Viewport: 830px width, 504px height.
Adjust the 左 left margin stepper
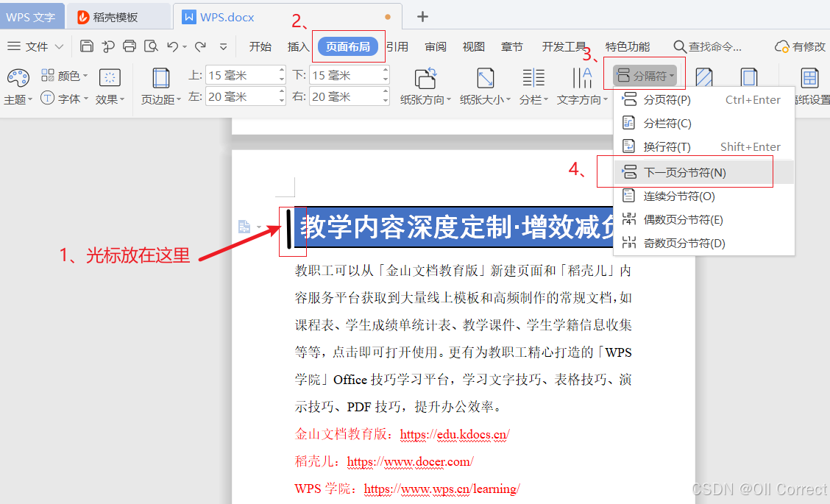[x=282, y=96]
